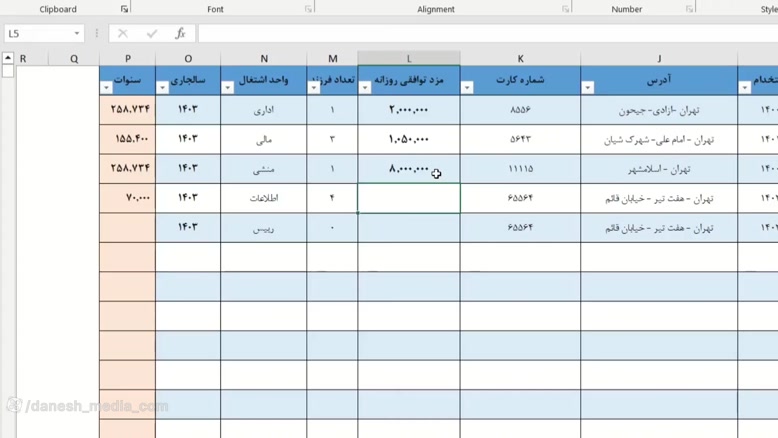Screen dimensions: 778x438
Task: Select column Q header
Action: (74, 58)
